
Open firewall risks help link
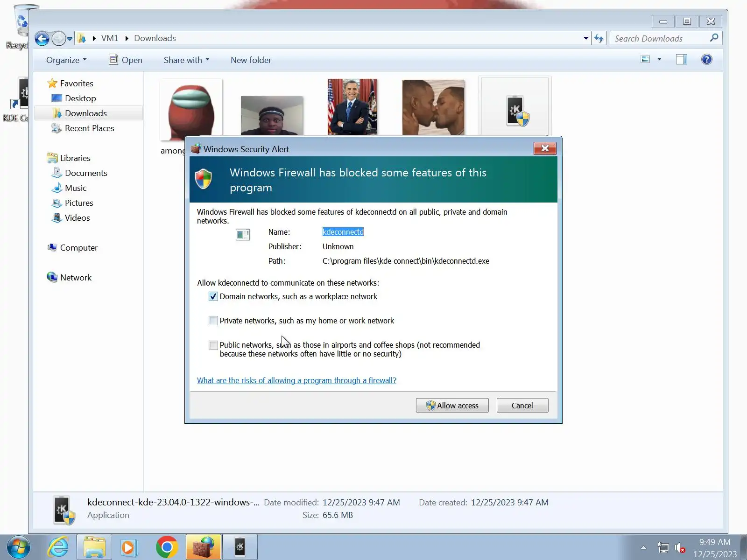coord(296,381)
